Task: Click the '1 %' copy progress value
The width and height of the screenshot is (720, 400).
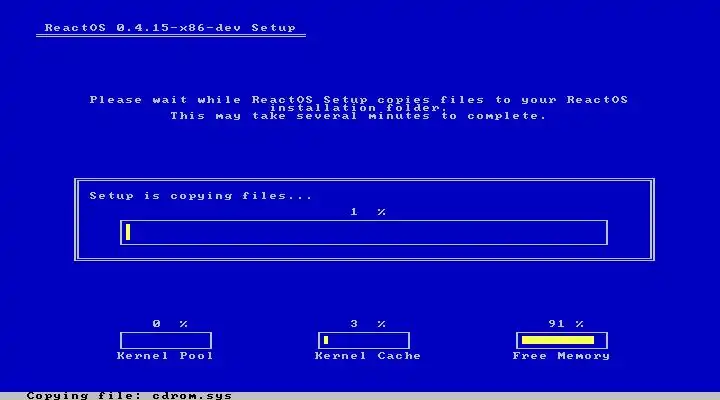Action: pyautogui.click(x=368, y=212)
